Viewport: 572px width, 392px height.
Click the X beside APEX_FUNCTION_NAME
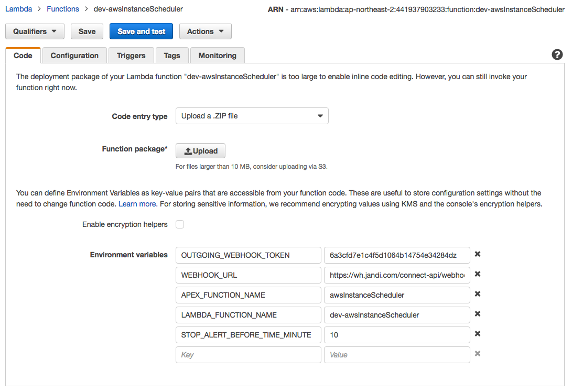tap(478, 294)
